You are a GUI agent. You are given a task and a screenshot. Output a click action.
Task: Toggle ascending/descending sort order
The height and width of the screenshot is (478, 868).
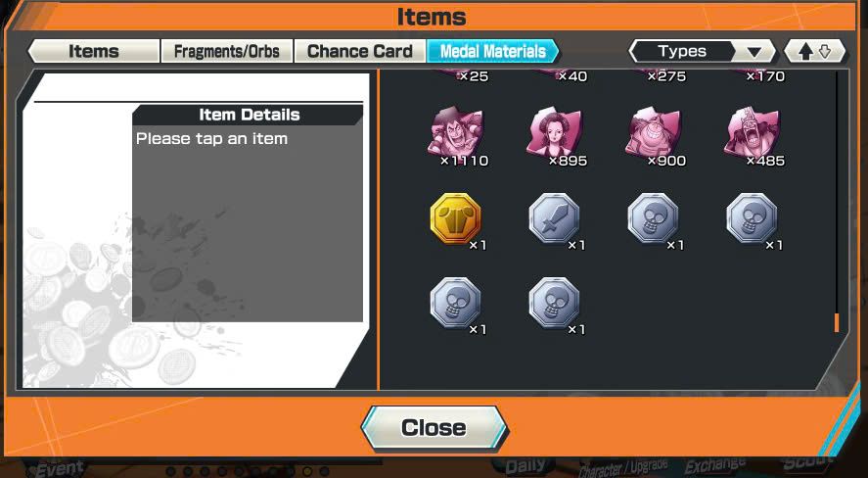815,52
